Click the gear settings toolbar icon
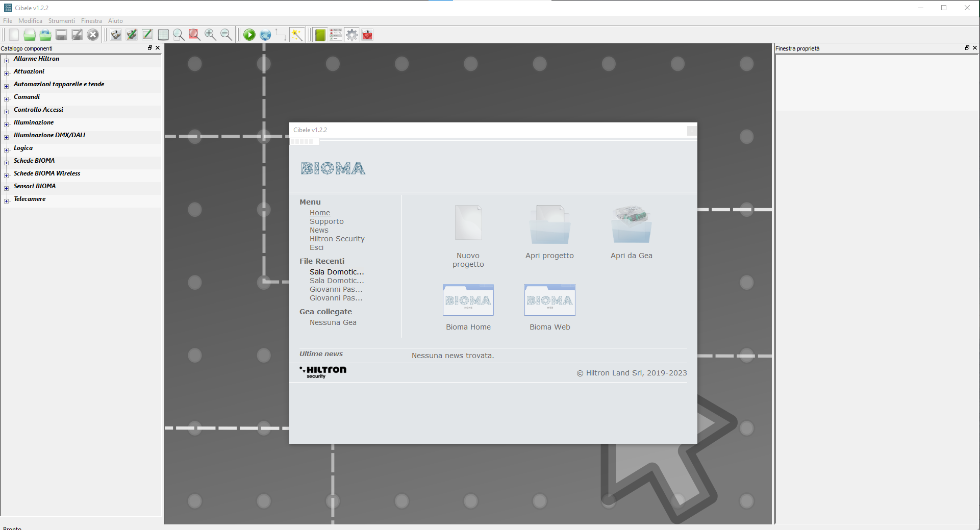This screenshot has width=980, height=530. pos(352,35)
